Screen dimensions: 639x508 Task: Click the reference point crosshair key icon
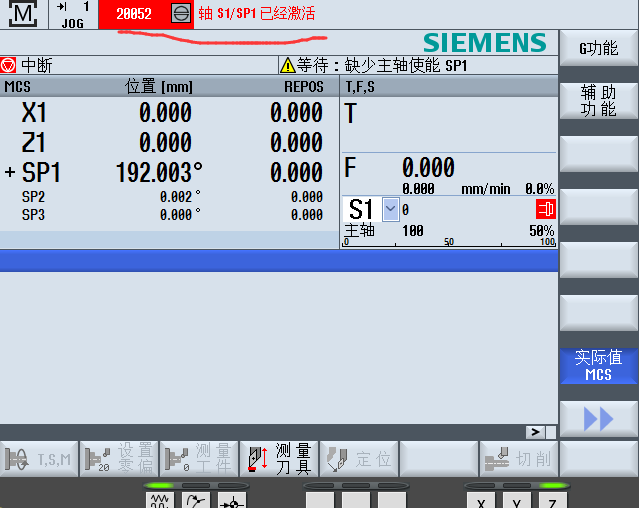231,501
